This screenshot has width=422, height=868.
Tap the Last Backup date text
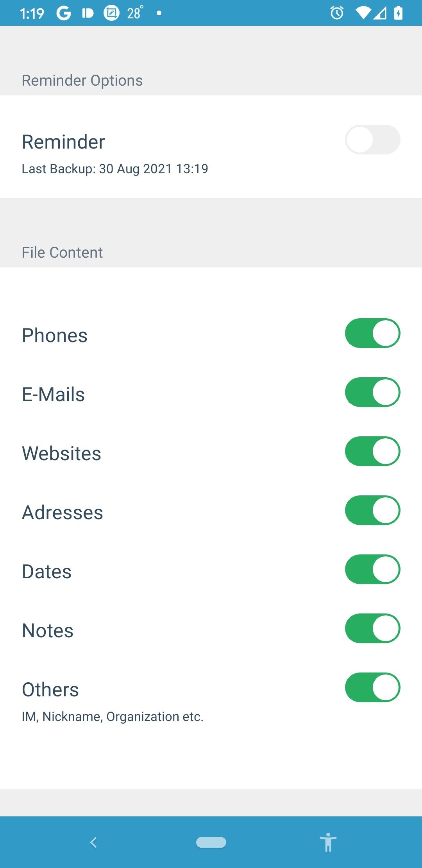point(115,169)
